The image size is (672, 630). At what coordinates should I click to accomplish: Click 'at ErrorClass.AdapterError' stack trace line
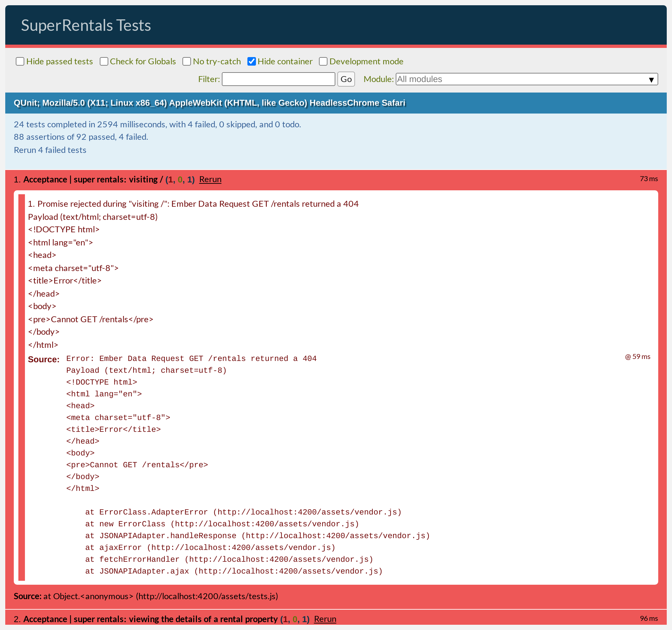click(243, 512)
